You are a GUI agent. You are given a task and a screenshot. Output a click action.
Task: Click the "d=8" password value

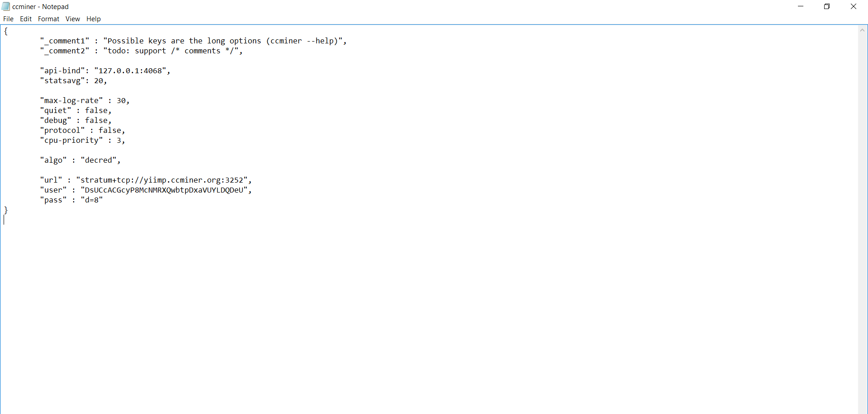92,200
